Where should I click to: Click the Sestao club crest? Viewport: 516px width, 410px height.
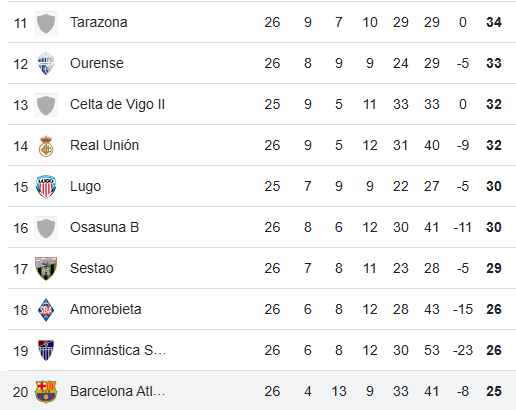click(x=46, y=269)
